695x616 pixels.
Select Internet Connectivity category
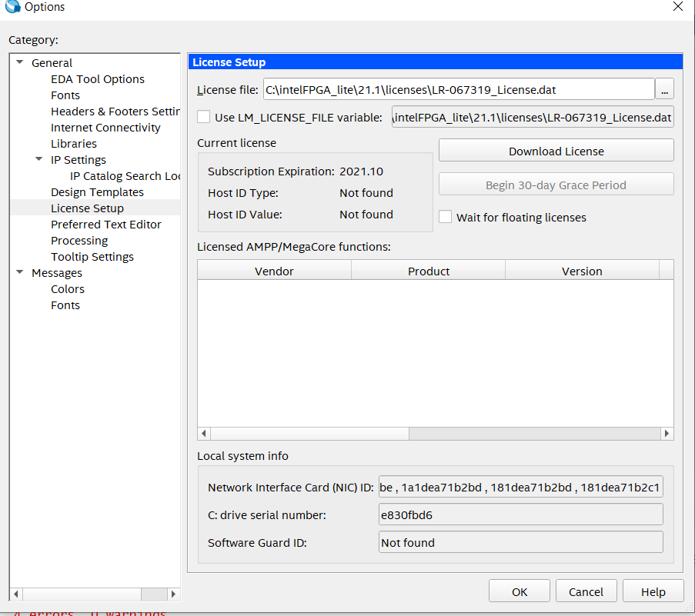(x=105, y=128)
